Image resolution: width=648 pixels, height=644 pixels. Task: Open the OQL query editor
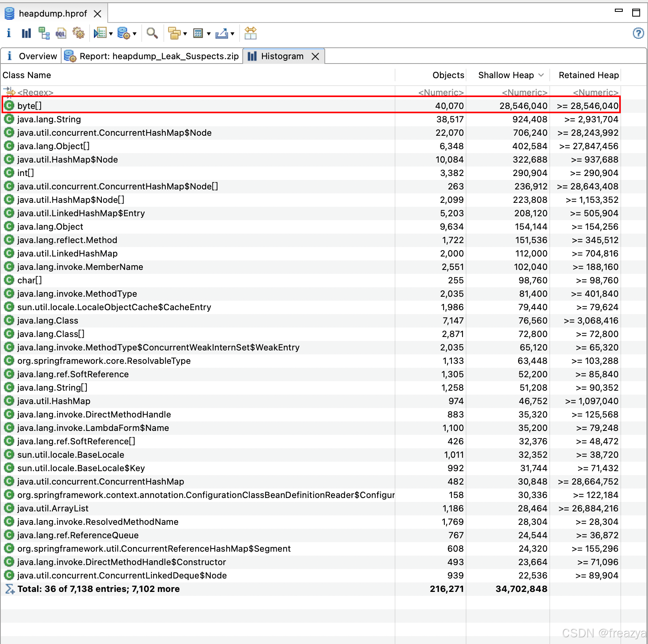61,34
